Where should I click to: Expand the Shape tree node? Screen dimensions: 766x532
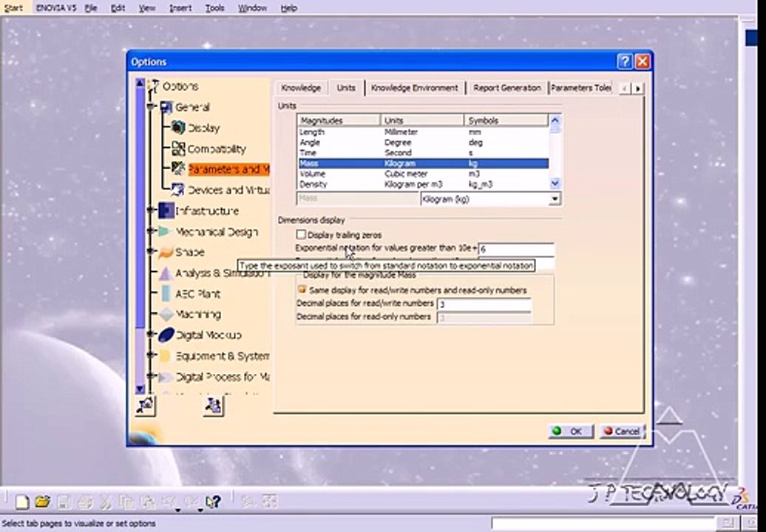151,252
